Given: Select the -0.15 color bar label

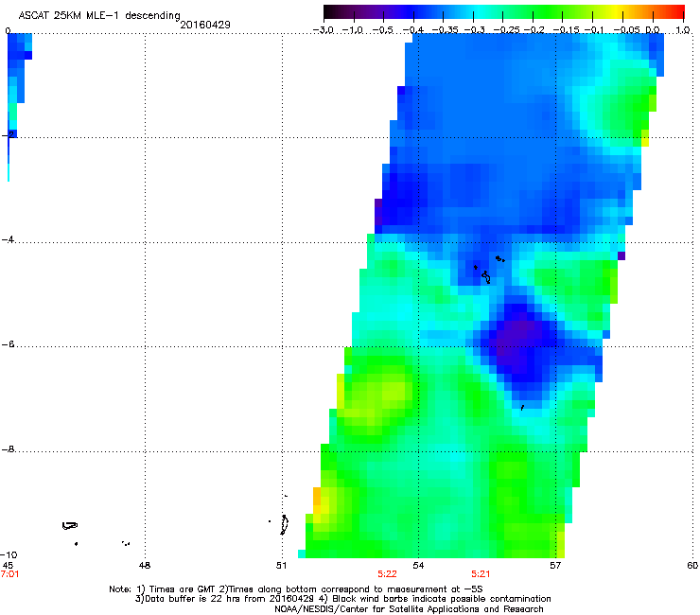Looking at the screenshot, I should coord(565,30).
